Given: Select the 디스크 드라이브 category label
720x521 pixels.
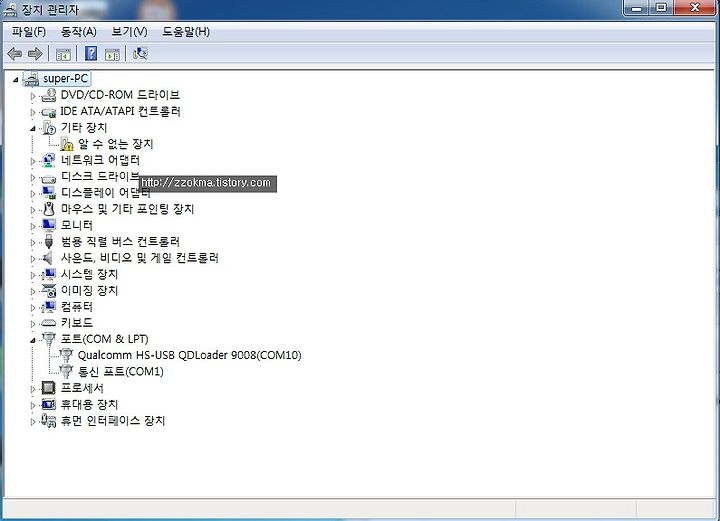Looking at the screenshot, I should click(x=100, y=176).
